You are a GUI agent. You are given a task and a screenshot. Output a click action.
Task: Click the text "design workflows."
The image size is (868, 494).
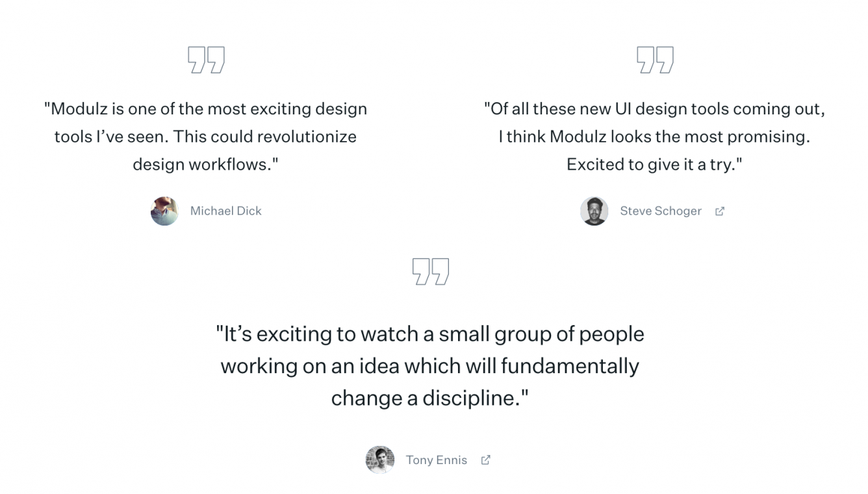click(x=205, y=165)
